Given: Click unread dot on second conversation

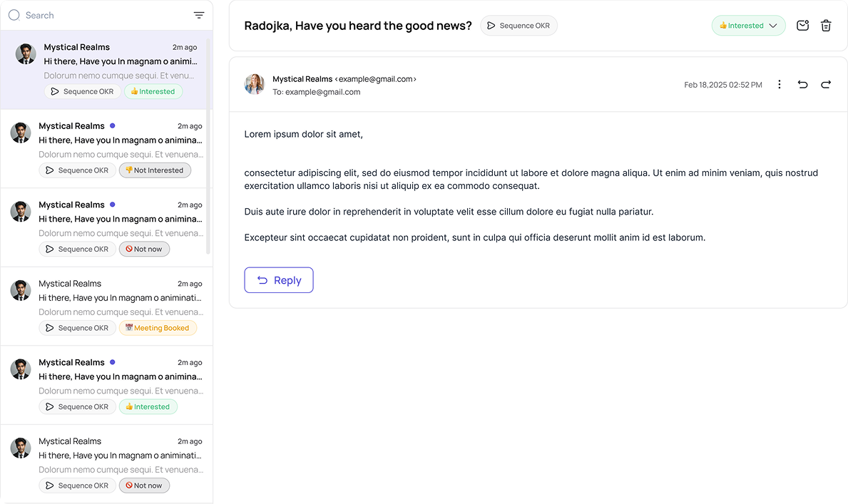Looking at the screenshot, I should pos(113,125).
